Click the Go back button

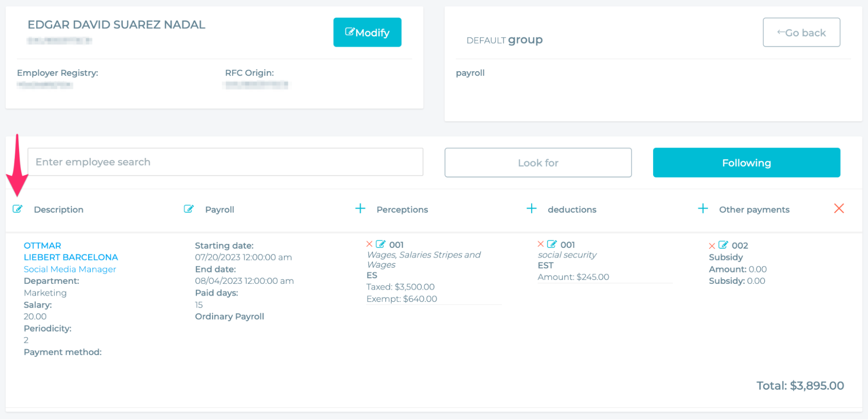pos(802,33)
